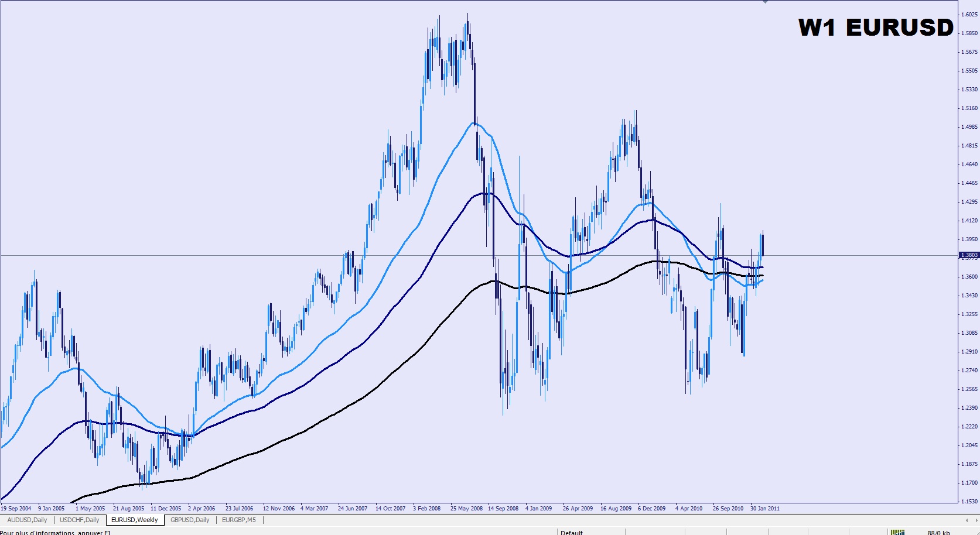Click the 1.5160 price scale value
Image resolution: width=980 pixels, height=535 pixels.
tap(969, 108)
